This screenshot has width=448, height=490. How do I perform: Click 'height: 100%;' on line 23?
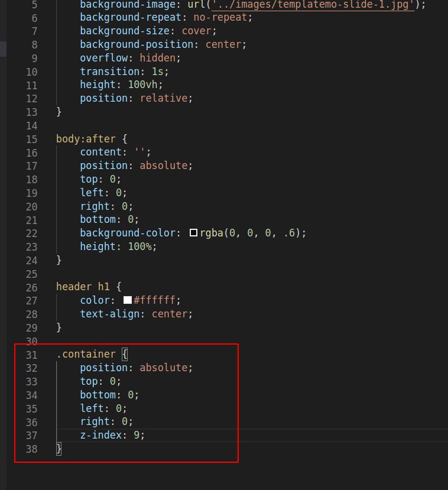[x=118, y=246]
